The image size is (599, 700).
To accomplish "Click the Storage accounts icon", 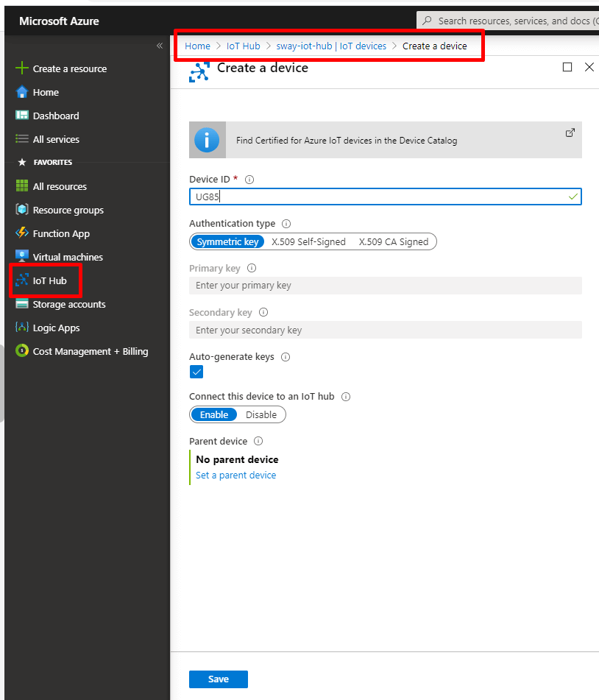I will pos(21,304).
